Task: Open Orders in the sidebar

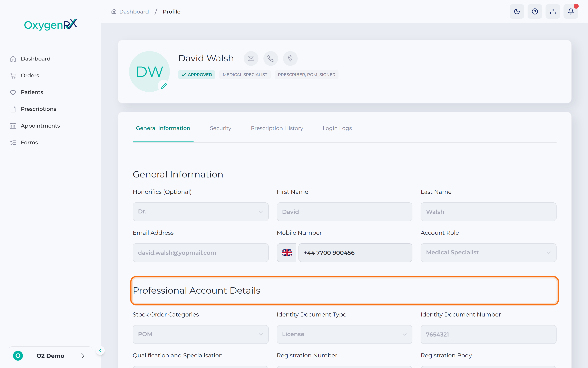Action: click(30, 75)
